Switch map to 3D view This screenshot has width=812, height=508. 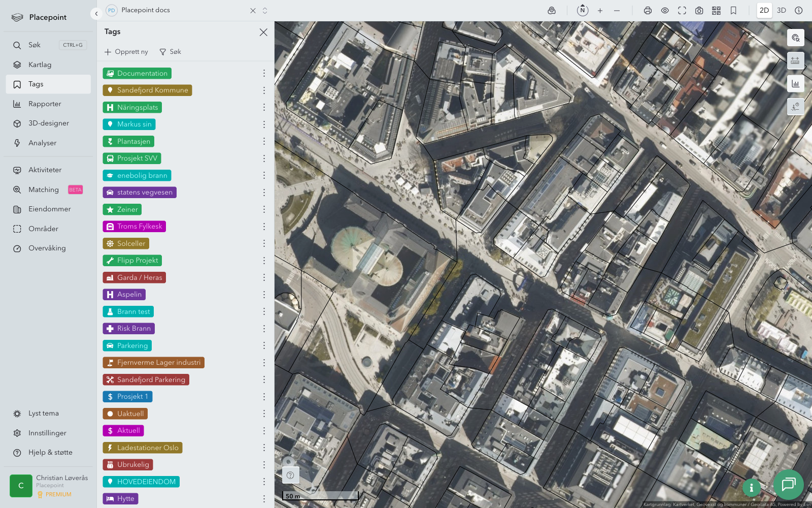click(782, 10)
